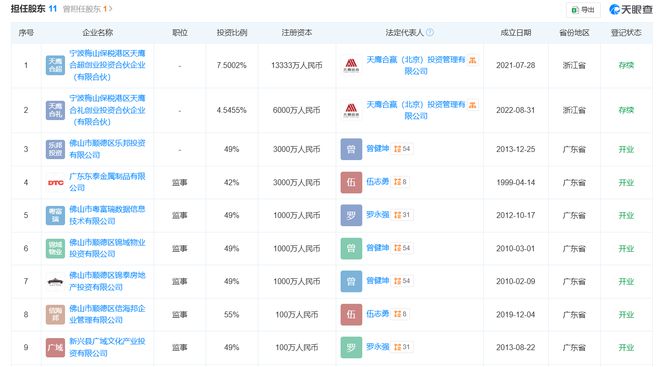
Task: Click 粤富瑞 company logo icon in row 5
Action: pyautogui.click(x=56, y=215)
